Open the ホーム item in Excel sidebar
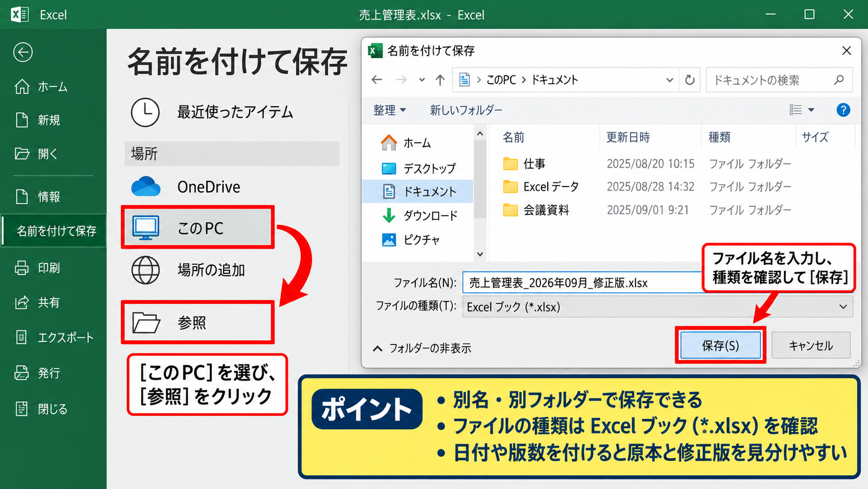The width and height of the screenshot is (868, 489). (x=42, y=87)
